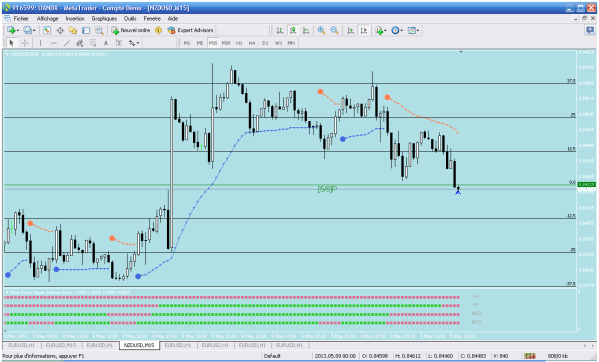The width and height of the screenshot is (599, 362).
Task: Select the Text 'A' tool
Action: tap(106, 43)
